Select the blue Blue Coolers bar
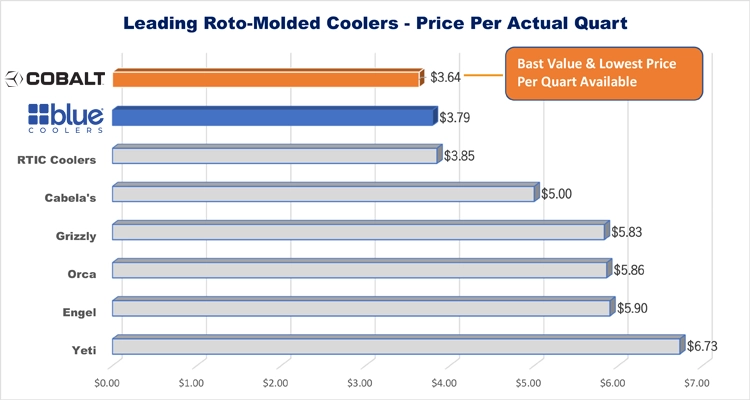 click(274, 117)
